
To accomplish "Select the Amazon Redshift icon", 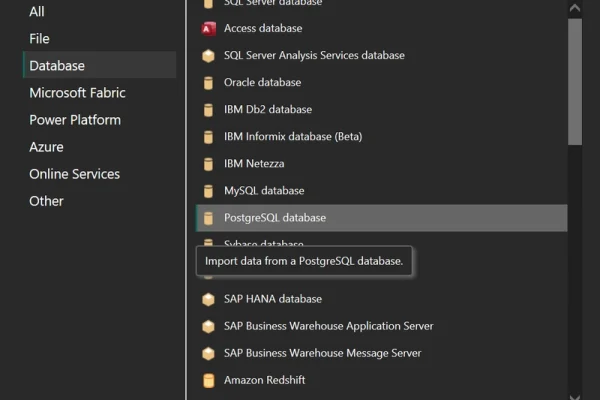I will (x=208, y=380).
